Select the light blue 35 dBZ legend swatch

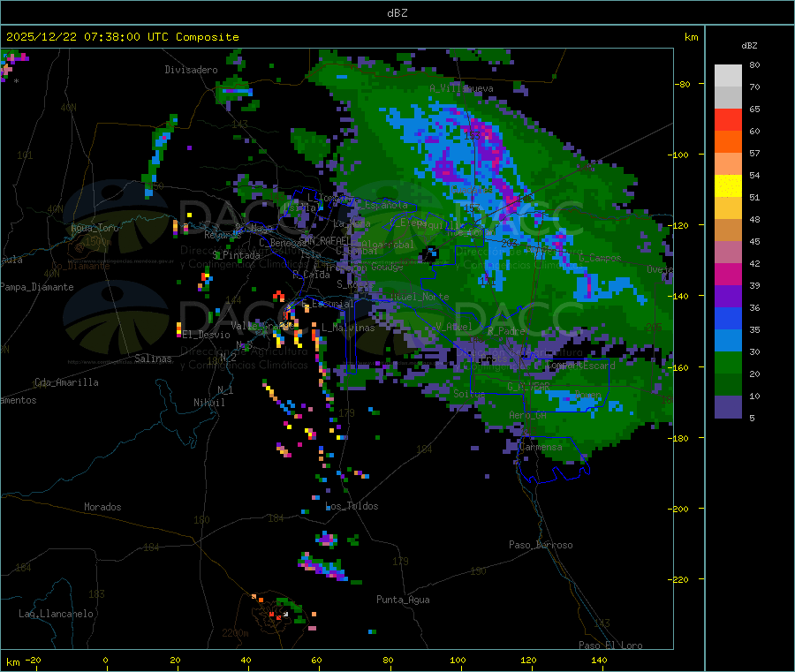pyautogui.click(x=728, y=341)
